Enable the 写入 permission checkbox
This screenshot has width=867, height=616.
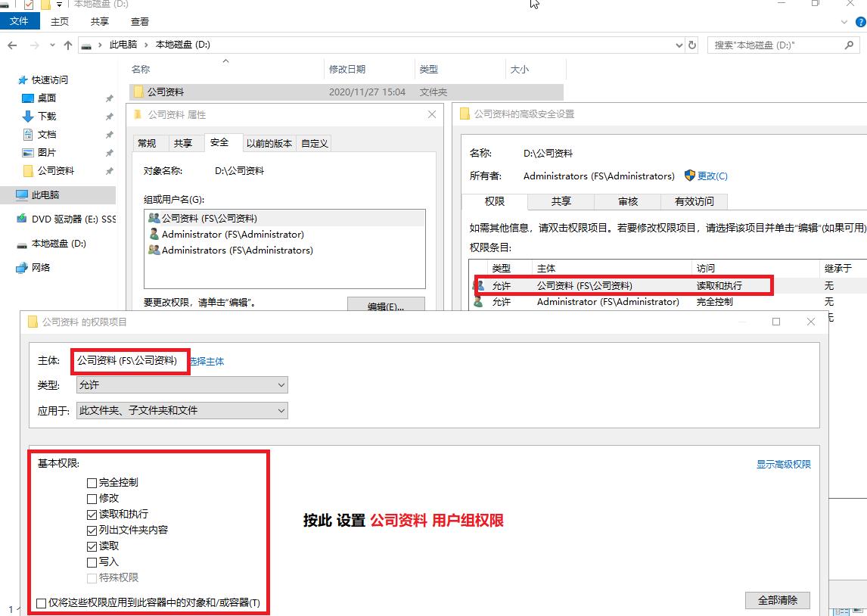pos(92,562)
